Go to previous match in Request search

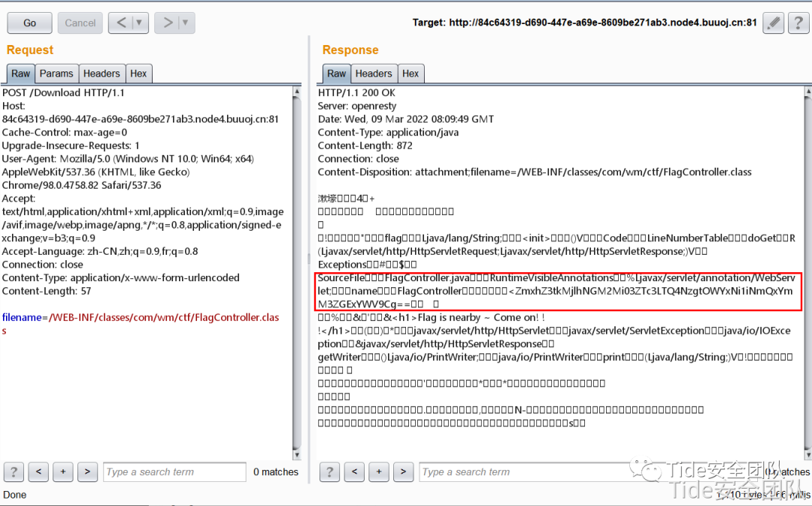click(x=38, y=472)
